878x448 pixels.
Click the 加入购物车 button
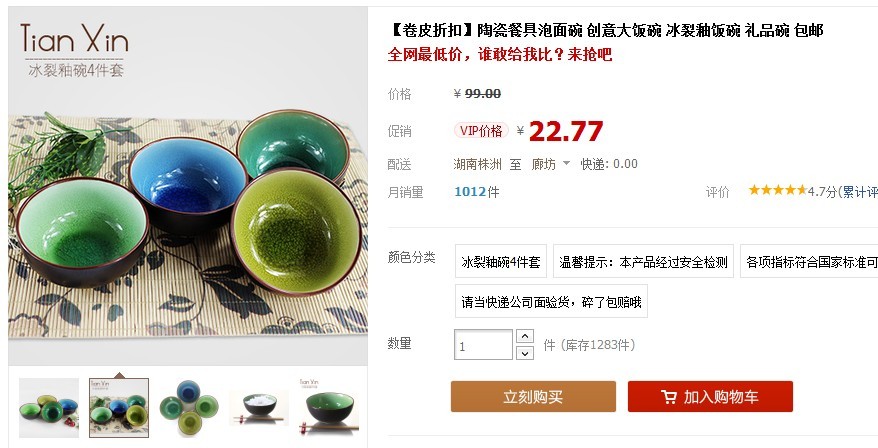(x=710, y=397)
